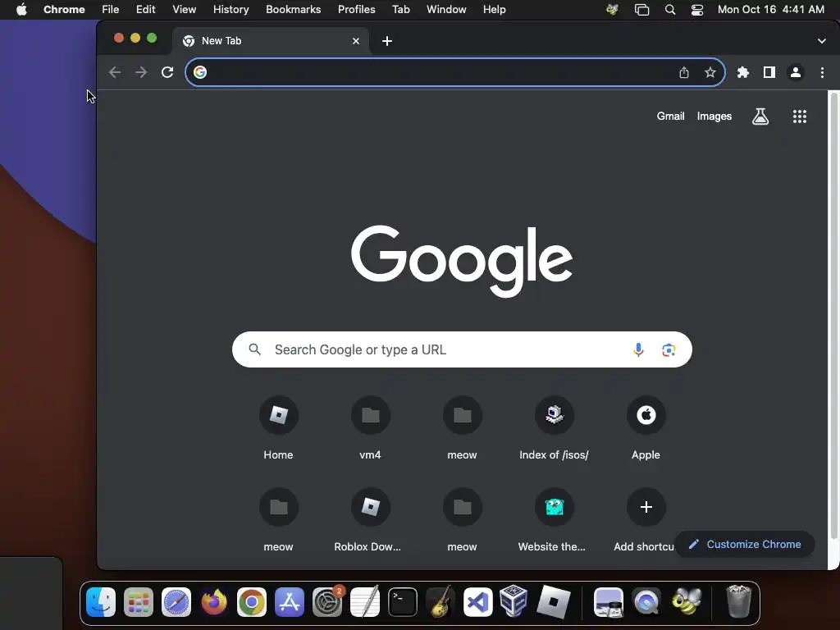The height and width of the screenshot is (630, 840).
Task: Open Chrome's three-dot menu
Action: pyautogui.click(x=822, y=72)
